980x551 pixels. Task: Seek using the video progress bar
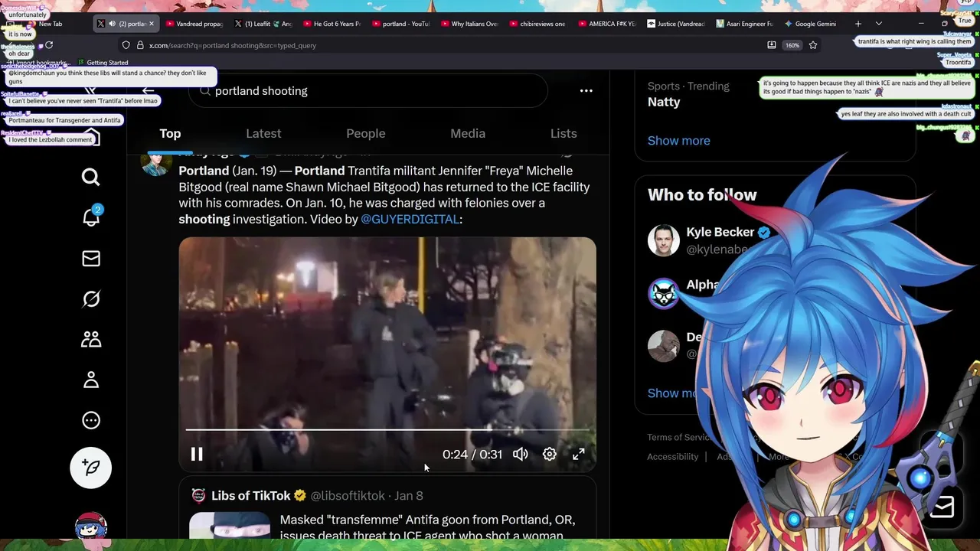tap(387, 430)
